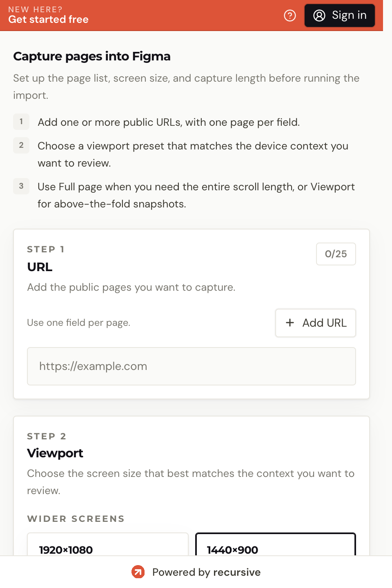Viewport: 392px width, 588px height.
Task: Follow the Powered by recursive text link
Action: (x=206, y=572)
